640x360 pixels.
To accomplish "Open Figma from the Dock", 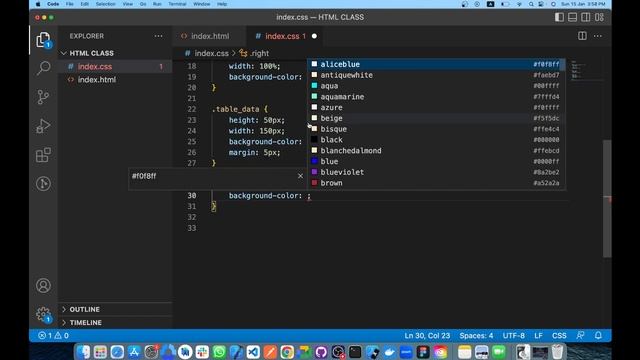I will point(423,352).
